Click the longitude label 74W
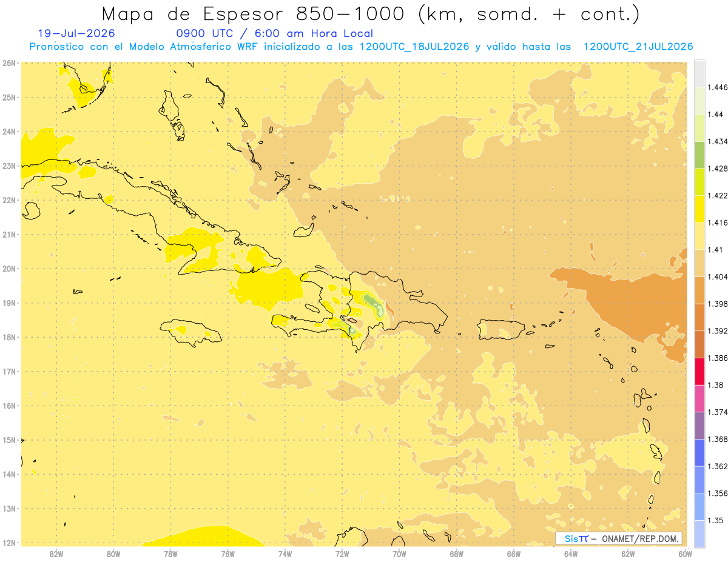 click(285, 553)
